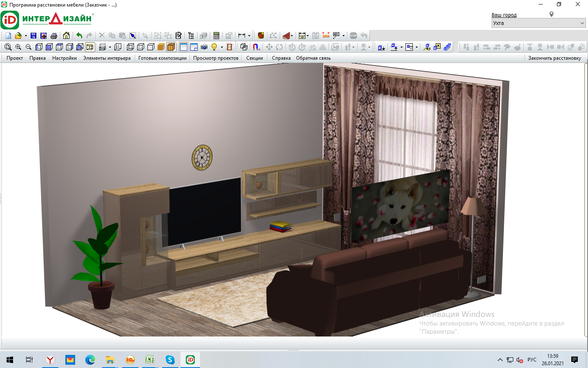Click the row of blue cubes icon
This screenshot has height=368, width=588.
point(448,47)
